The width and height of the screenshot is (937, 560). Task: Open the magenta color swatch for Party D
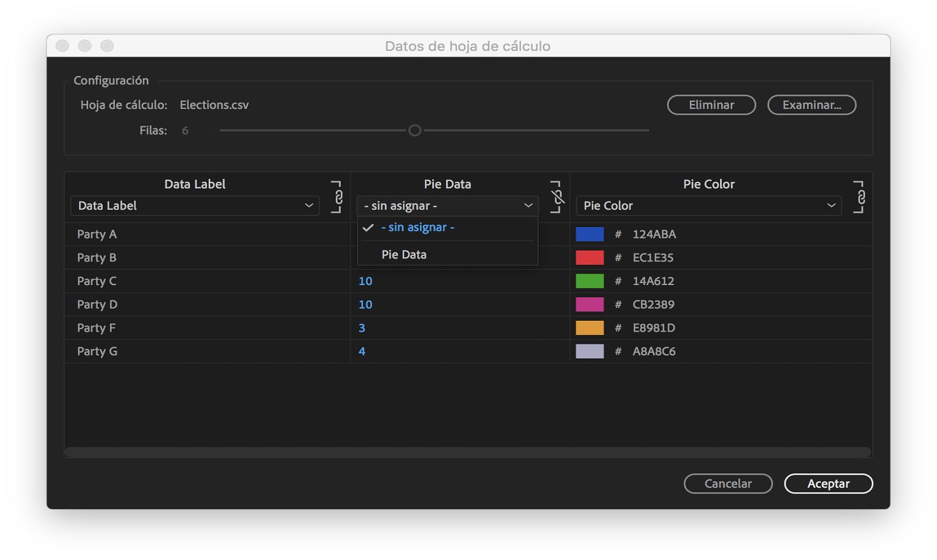[590, 304]
